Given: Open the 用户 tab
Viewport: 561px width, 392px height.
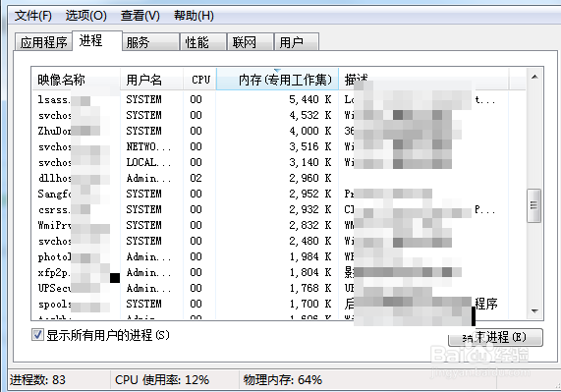Looking at the screenshot, I should (297, 42).
